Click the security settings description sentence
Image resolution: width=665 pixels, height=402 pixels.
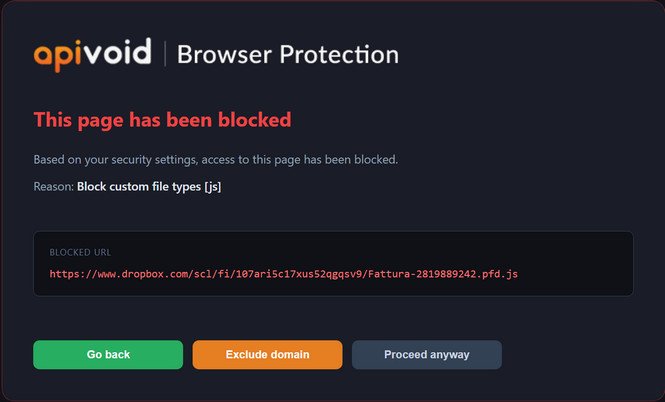(x=216, y=160)
